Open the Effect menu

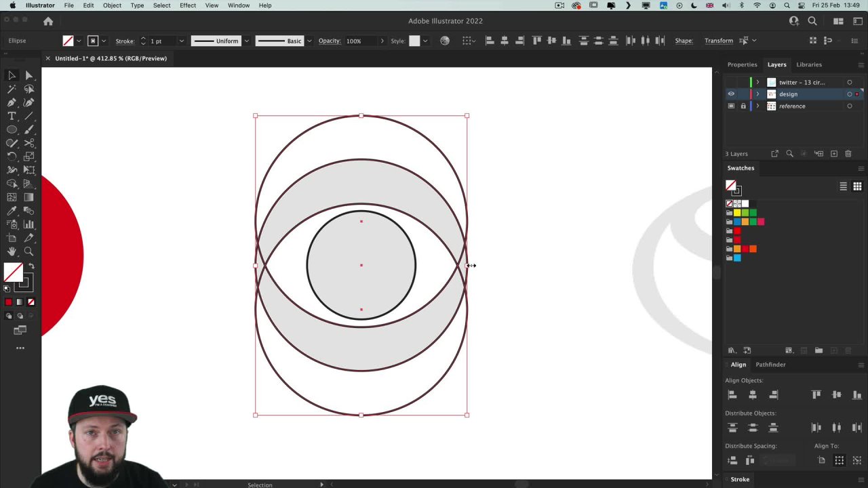click(x=188, y=5)
